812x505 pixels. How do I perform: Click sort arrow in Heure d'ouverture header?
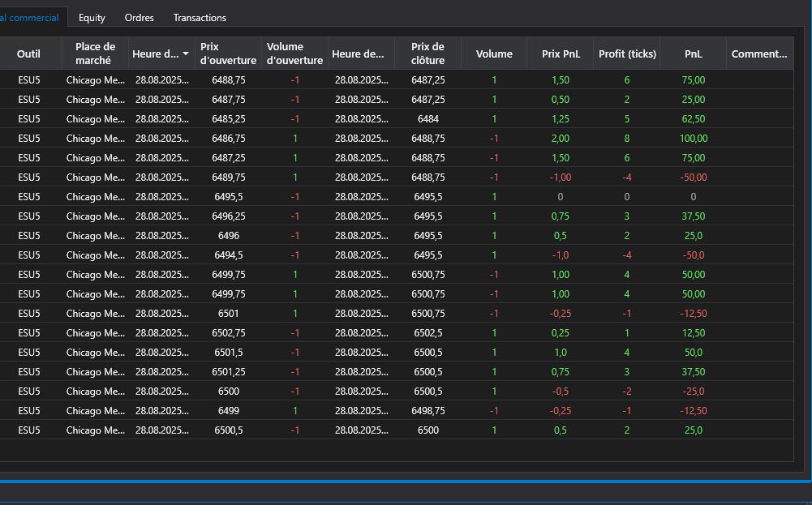coord(186,53)
